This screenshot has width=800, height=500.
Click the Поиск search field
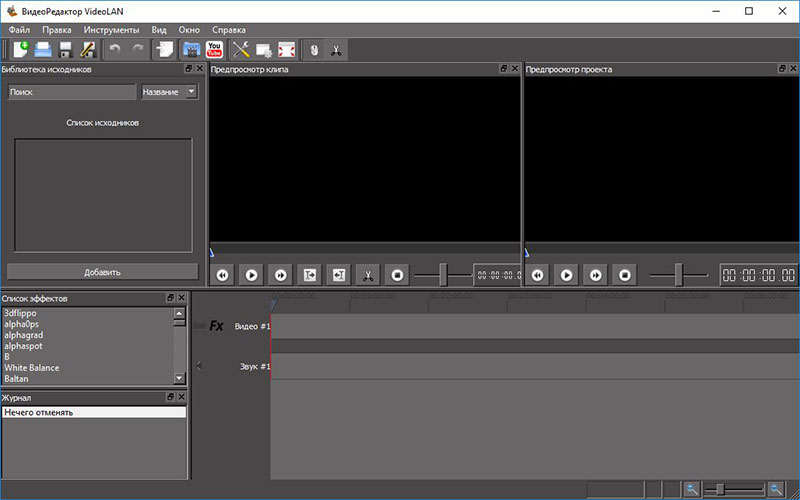pyautogui.click(x=72, y=92)
